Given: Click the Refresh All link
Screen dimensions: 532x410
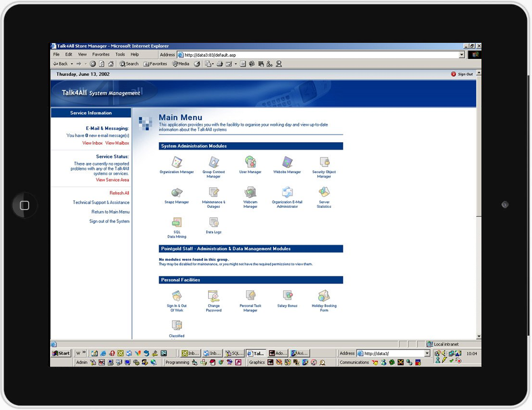Looking at the screenshot, I should [119, 193].
